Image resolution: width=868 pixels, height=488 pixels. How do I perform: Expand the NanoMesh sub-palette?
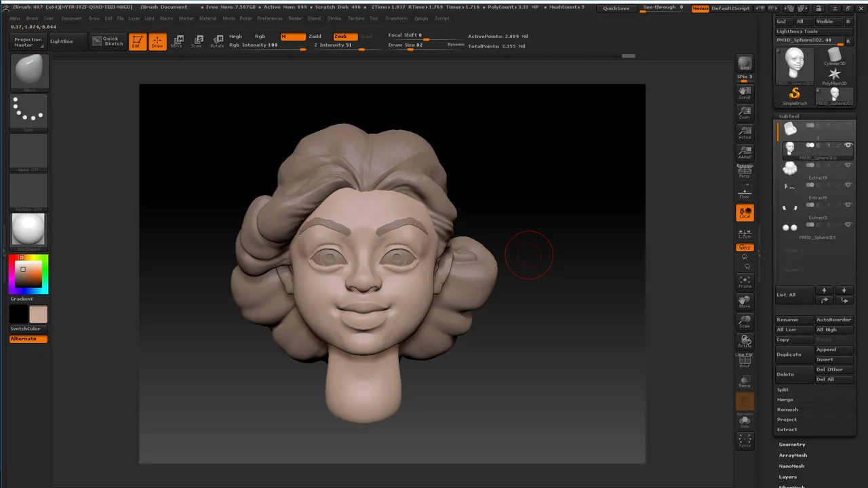click(x=791, y=466)
